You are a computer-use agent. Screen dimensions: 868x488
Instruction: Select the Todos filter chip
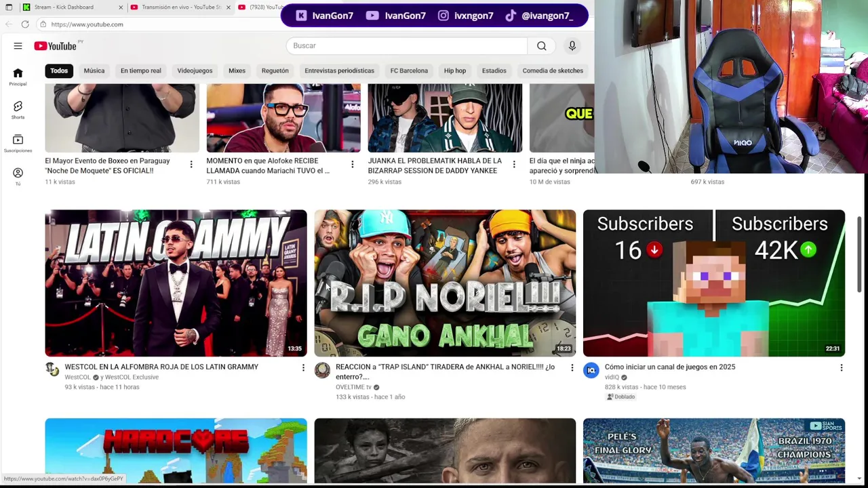pyautogui.click(x=59, y=70)
